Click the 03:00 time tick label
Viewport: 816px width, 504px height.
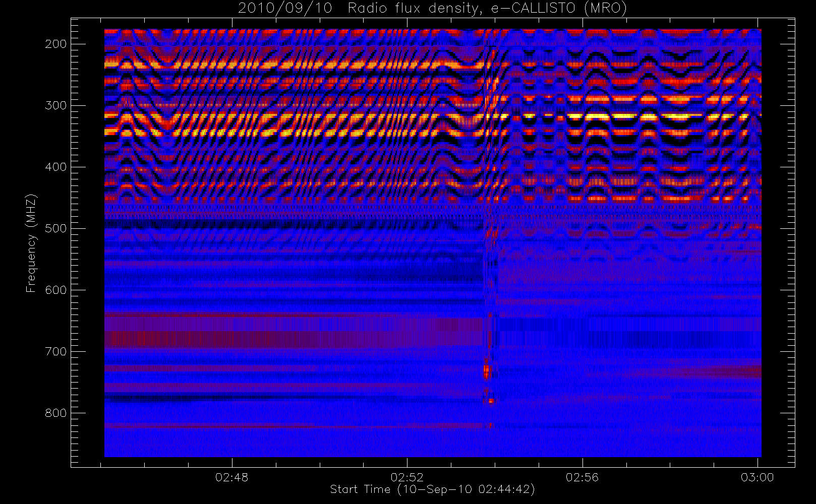coord(757,477)
